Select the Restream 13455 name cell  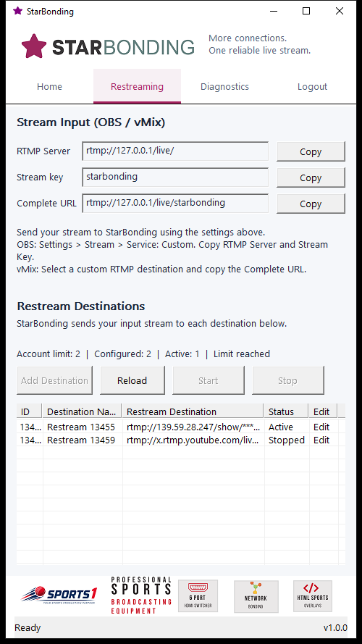tap(82, 427)
